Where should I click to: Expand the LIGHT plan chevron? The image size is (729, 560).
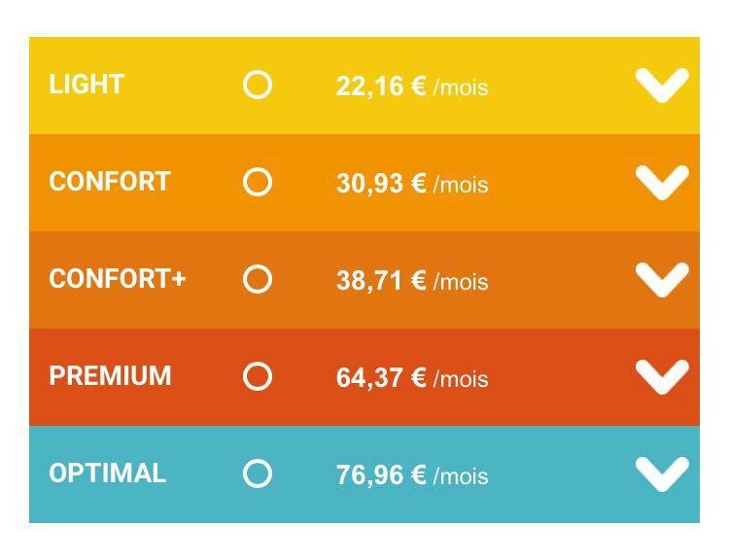coord(662,86)
